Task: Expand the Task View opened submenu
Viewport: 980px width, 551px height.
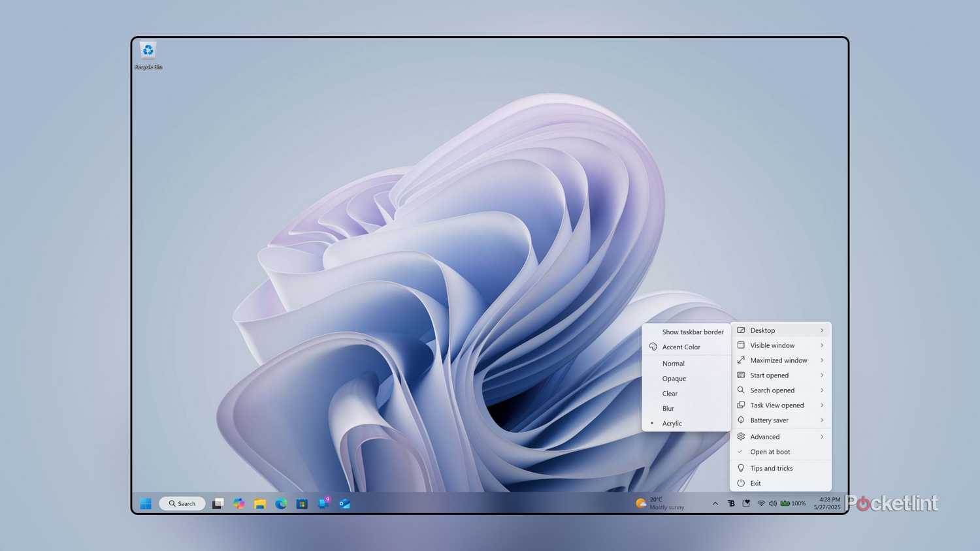Action: click(777, 405)
